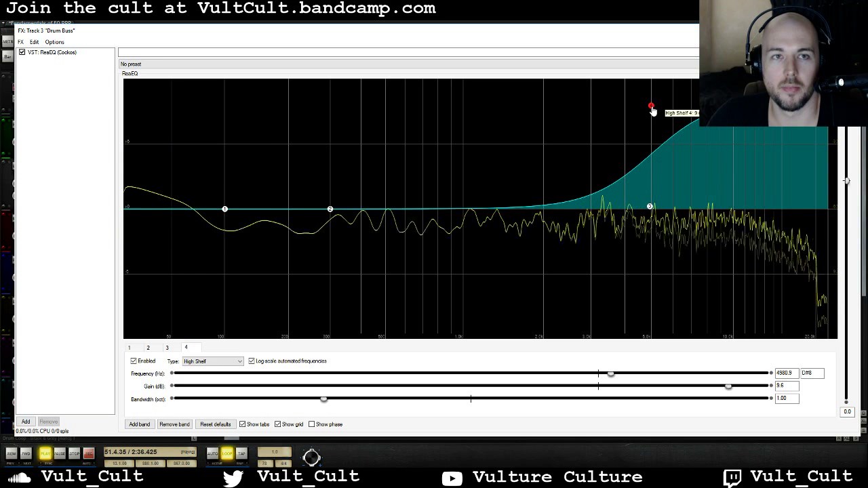Image resolution: width=868 pixels, height=488 pixels.
Task: Click the output gain value field 0.0
Action: 846,411
